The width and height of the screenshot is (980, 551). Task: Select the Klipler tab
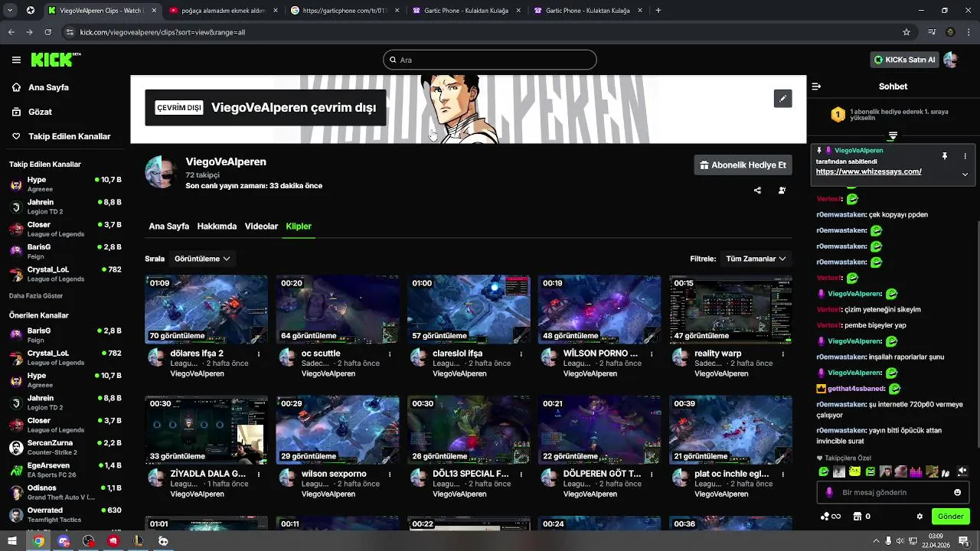[299, 227]
